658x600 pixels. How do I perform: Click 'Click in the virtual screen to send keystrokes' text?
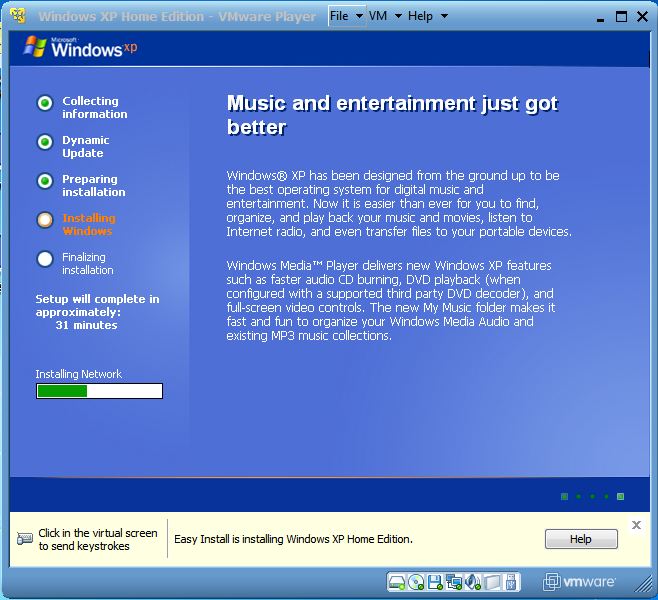click(98, 539)
